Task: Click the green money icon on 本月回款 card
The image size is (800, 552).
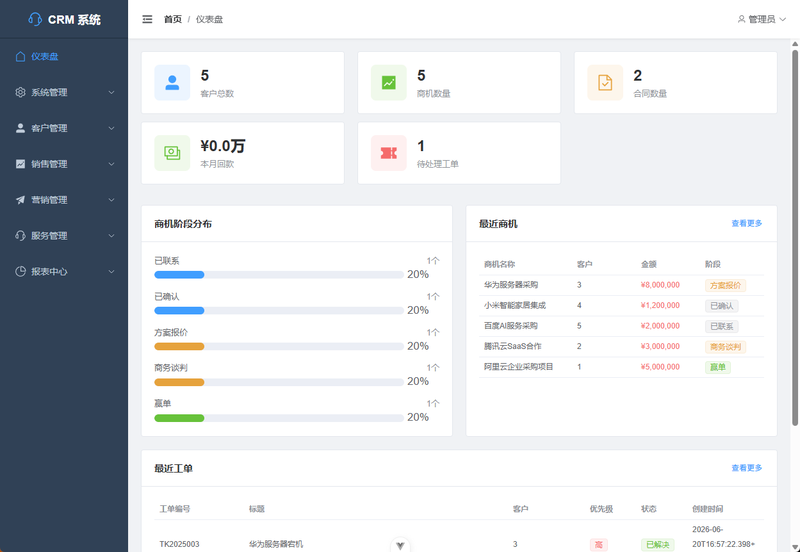Action: pos(172,153)
